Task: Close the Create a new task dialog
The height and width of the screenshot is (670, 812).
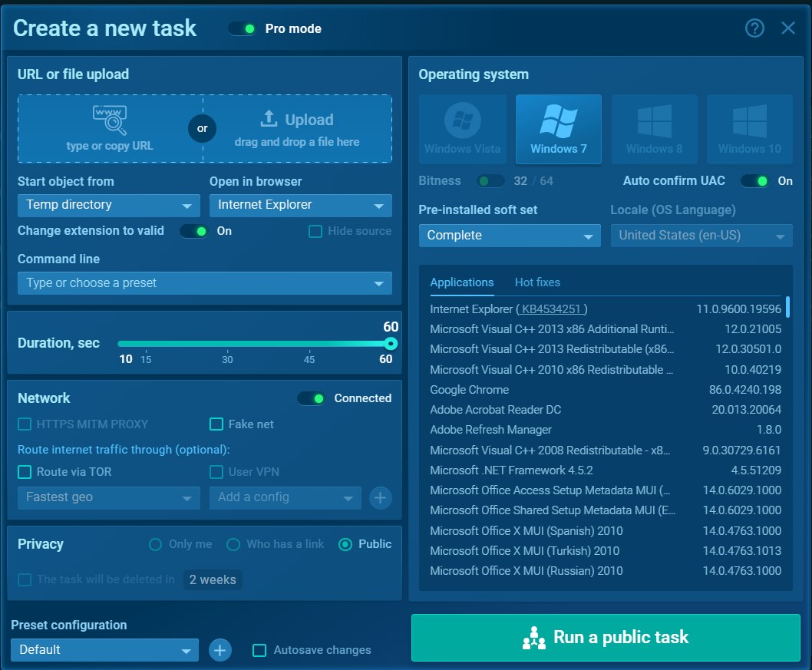Action: pos(787,28)
